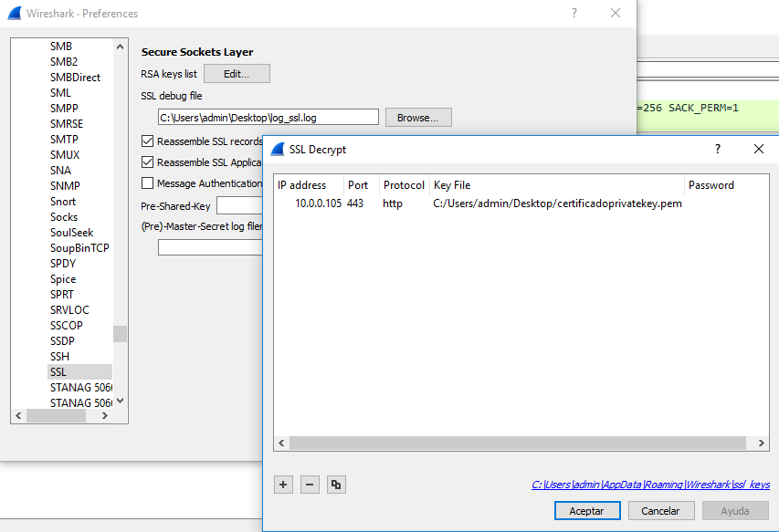This screenshot has height=532, width=779.
Task: Sort by the IP address column header
Action: [x=309, y=185]
